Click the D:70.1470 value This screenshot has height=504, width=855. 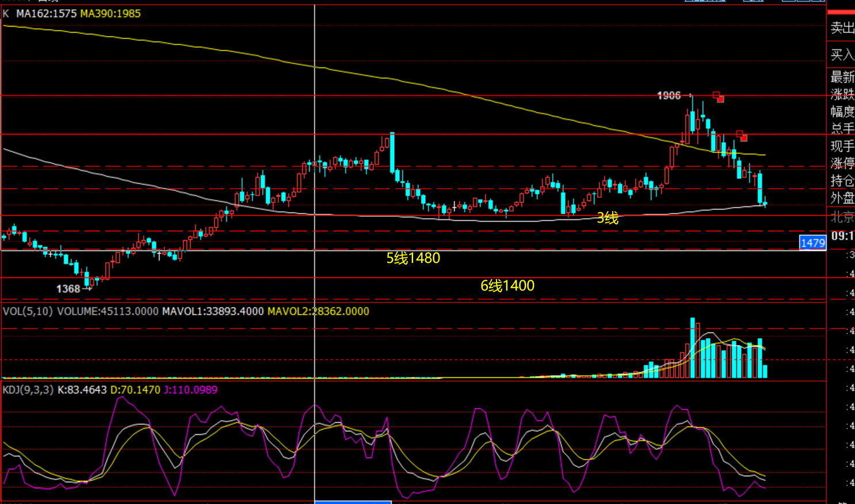click(135, 390)
